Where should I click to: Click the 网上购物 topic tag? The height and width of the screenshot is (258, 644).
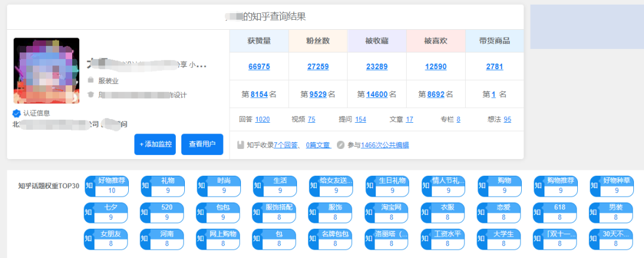point(218,239)
